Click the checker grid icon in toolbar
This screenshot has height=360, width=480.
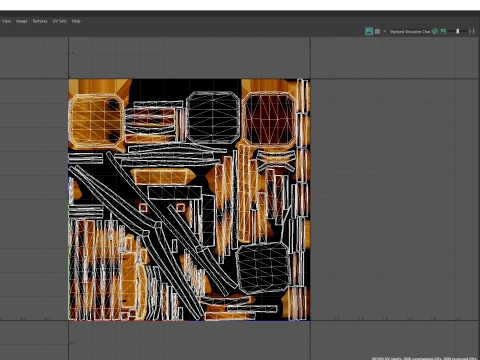click(377, 31)
